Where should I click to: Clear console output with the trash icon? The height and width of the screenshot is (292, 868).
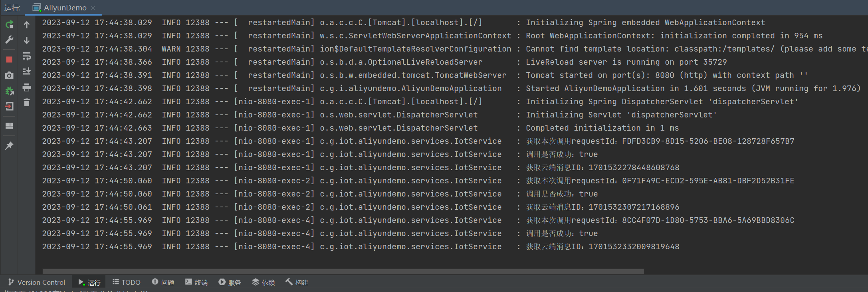click(x=27, y=103)
